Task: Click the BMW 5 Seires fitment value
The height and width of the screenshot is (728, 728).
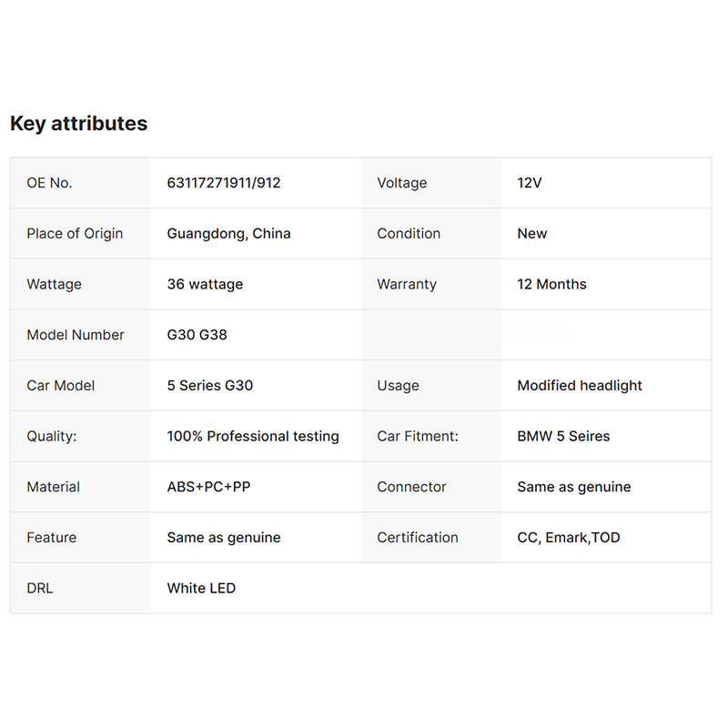Action: (563, 436)
